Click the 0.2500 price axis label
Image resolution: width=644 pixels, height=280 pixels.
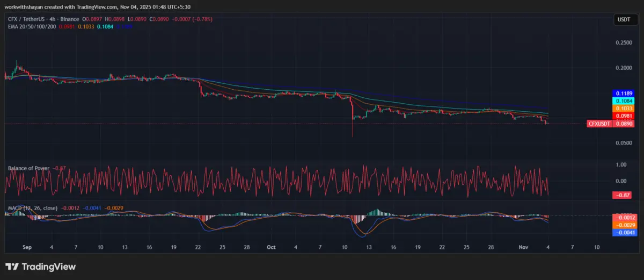point(624,42)
